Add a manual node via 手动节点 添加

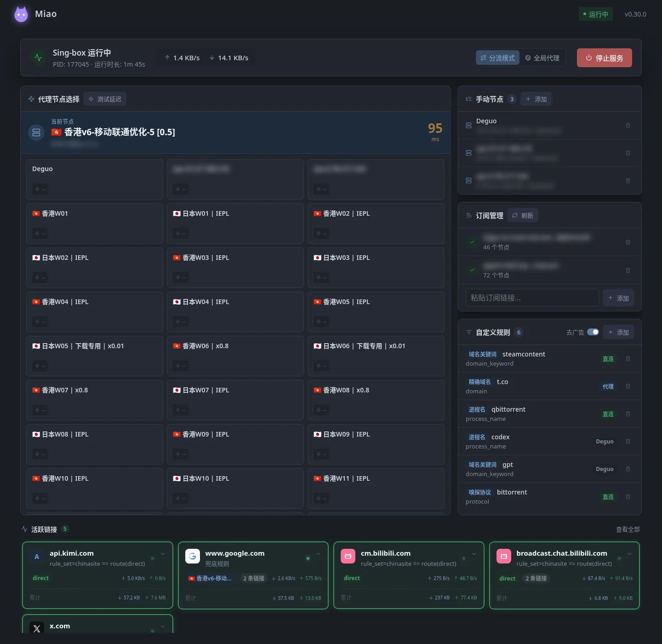pos(536,99)
